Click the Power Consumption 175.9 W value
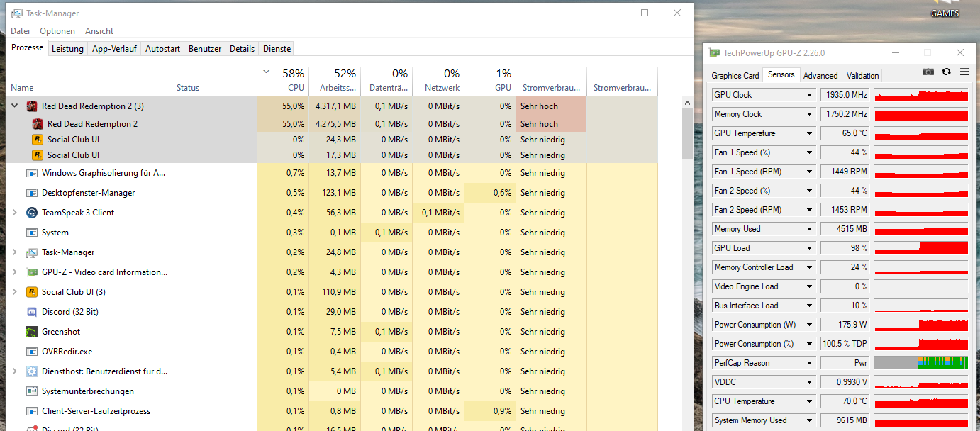This screenshot has height=431, width=980. [x=845, y=325]
